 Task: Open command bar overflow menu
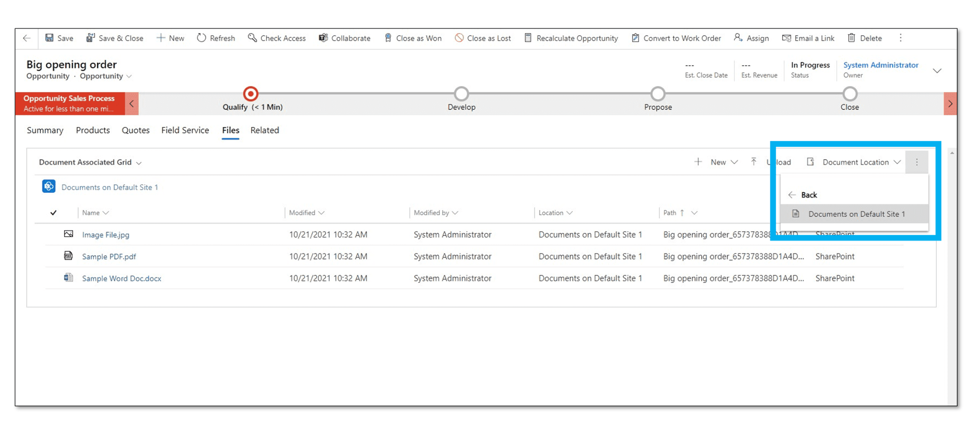pyautogui.click(x=901, y=38)
